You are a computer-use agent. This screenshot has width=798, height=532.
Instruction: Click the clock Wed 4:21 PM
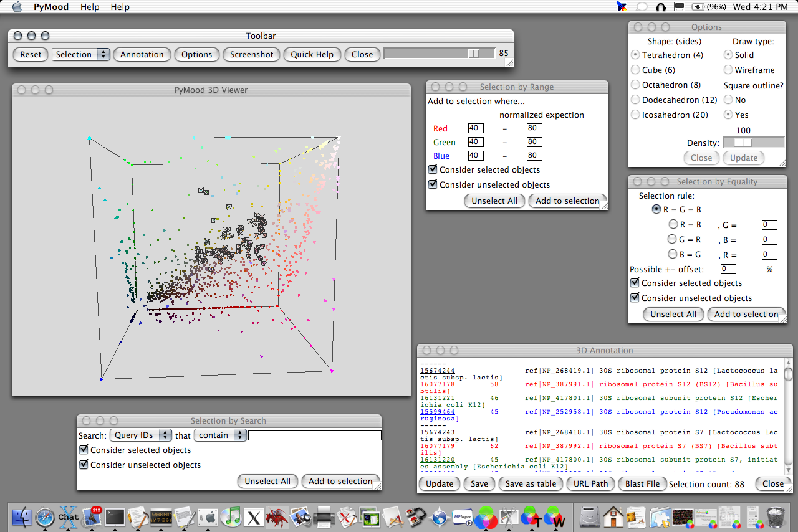pyautogui.click(x=761, y=7)
